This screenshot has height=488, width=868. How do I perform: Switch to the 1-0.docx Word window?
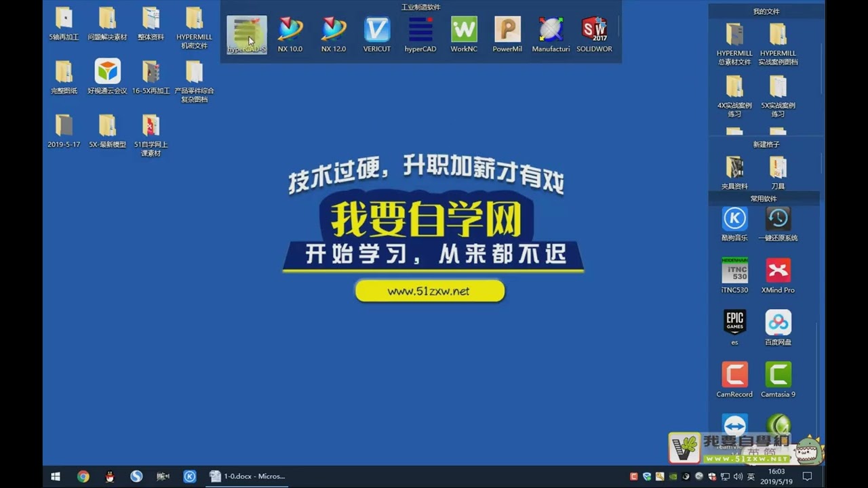click(x=247, y=476)
